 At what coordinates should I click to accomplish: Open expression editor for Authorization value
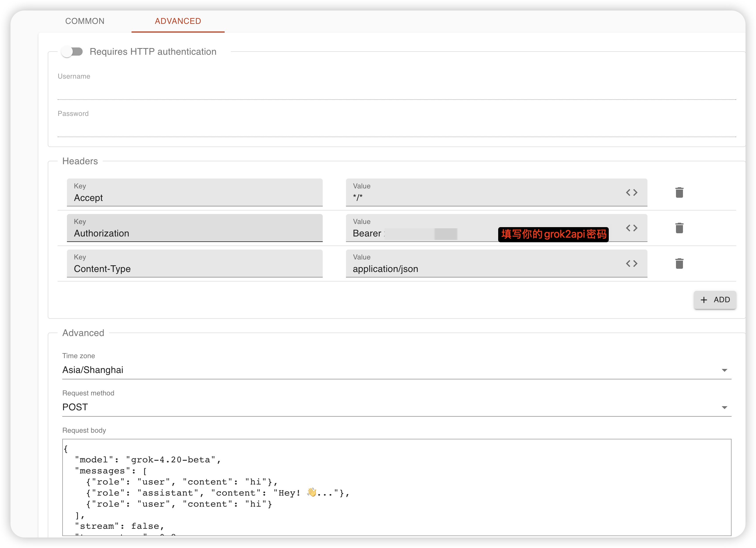point(631,228)
